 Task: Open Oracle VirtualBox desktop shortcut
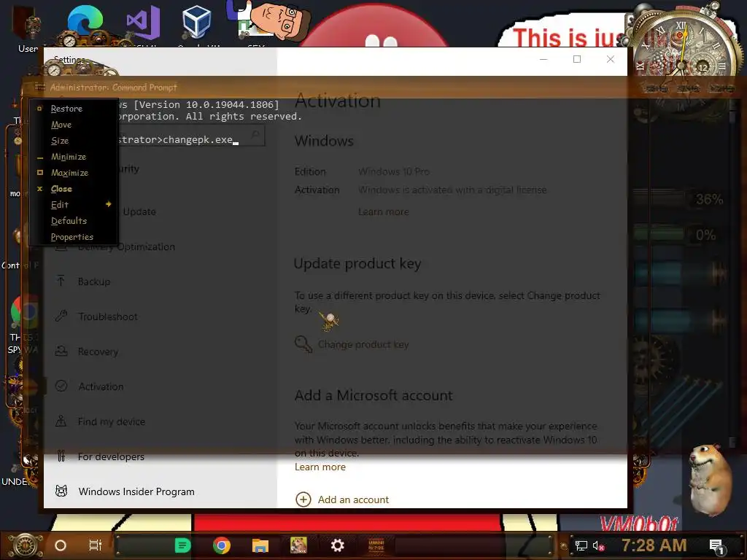pos(196,21)
